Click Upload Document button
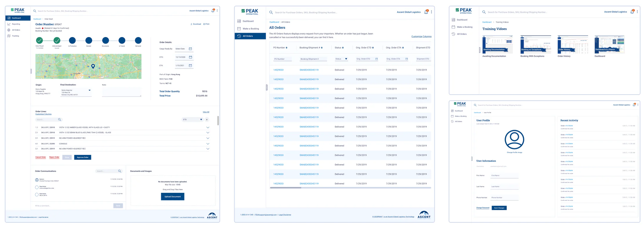Viewport: 644px width, 229px height. tap(173, 197)
